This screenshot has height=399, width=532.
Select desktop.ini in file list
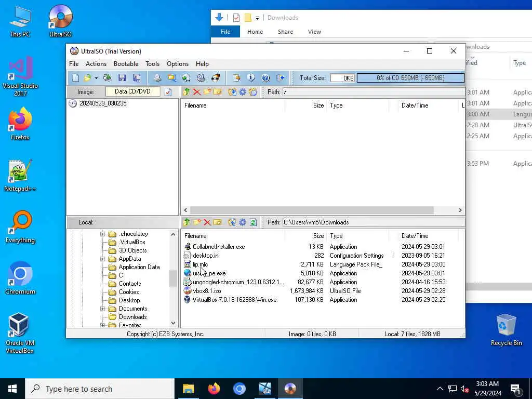206,256
